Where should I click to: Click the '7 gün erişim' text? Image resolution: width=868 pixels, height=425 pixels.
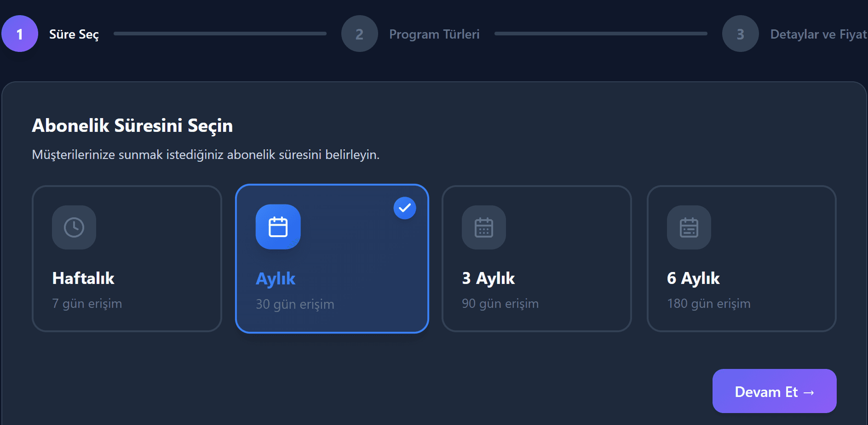click(x=87, y=304)
